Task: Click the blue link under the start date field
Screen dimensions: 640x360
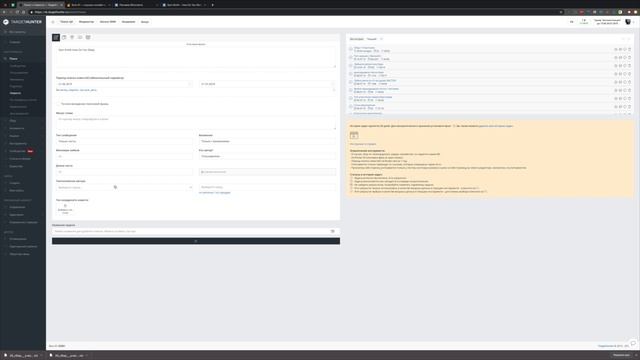Action: click(76, 90)
